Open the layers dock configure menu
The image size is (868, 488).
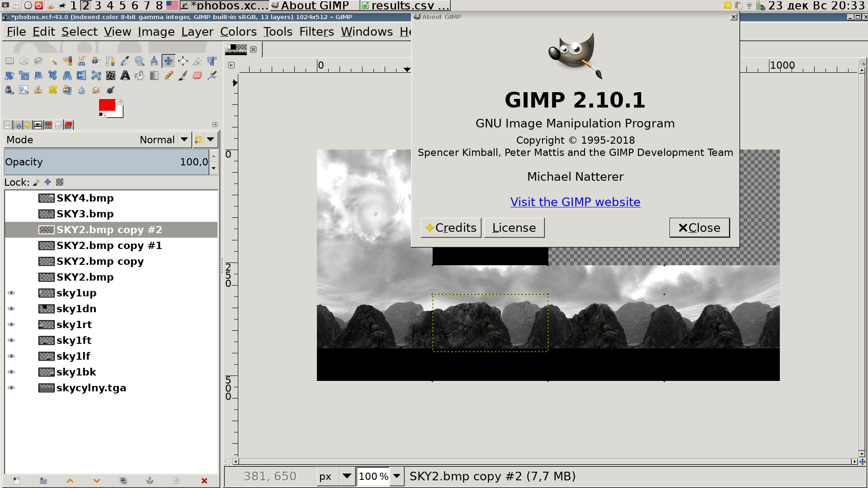(215, 125)
